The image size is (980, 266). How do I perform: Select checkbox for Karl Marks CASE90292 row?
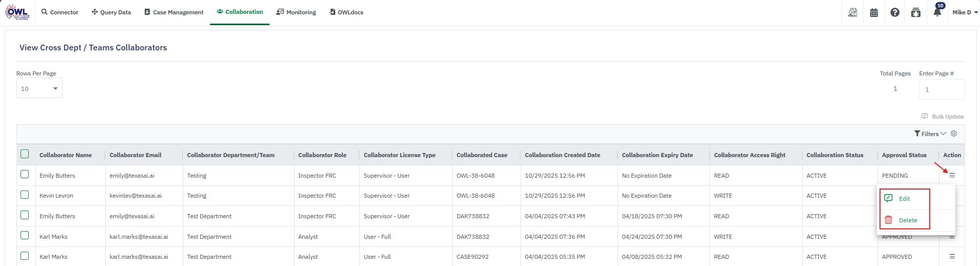click(25, 256)
